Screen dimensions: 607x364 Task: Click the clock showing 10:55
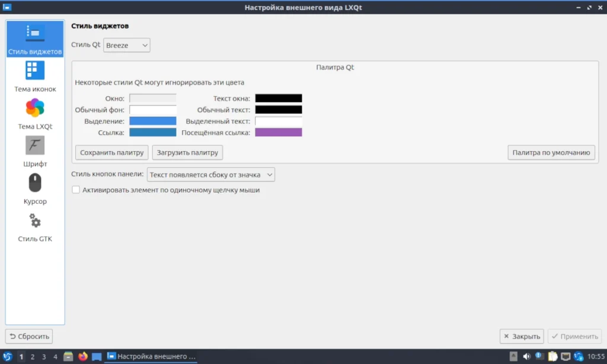point(596,356)
